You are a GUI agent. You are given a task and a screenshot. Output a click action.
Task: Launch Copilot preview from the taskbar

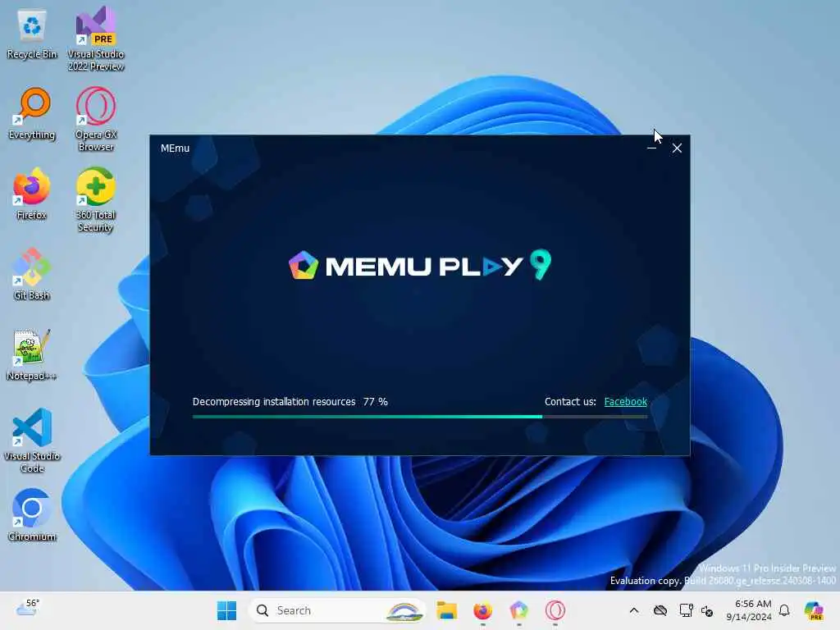(x=814, y=610)
